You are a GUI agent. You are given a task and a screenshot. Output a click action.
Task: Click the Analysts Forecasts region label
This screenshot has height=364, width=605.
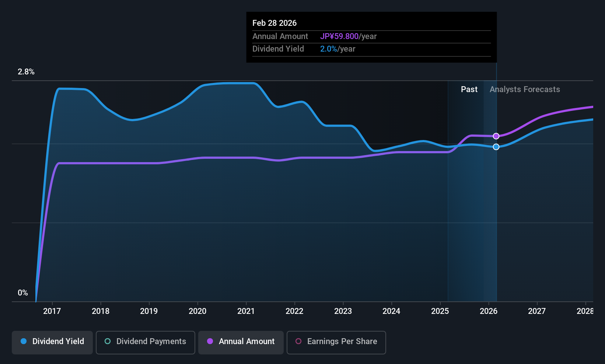(525, 89)
